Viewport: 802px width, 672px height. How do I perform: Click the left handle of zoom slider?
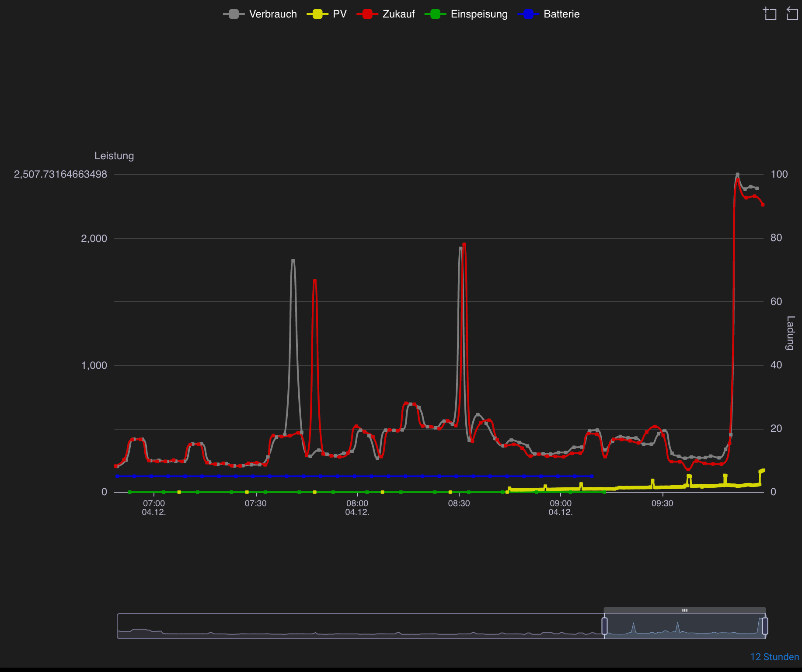click(604, 626)
